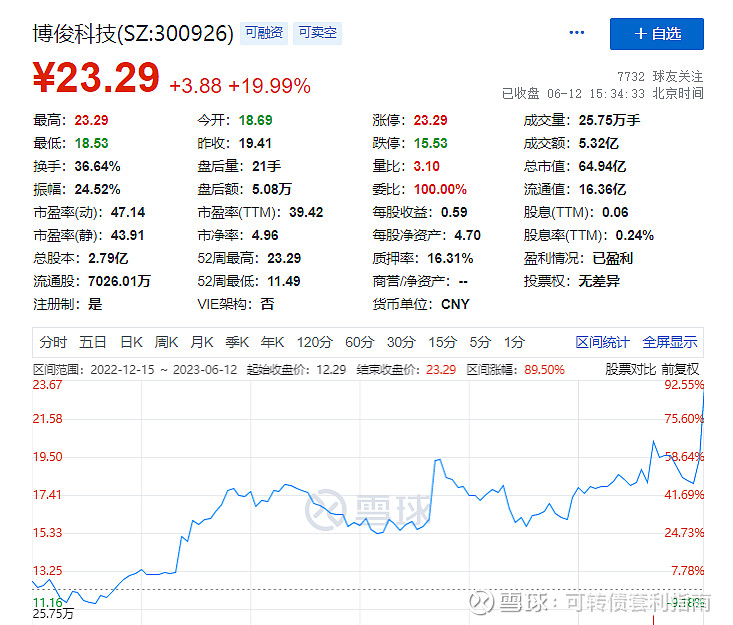Image resolution: width=733 pixels, height=625 pixels.
Task: Click the change value +3.88 +19.99%
Action: pyautogui.click(x=240, y=86)
